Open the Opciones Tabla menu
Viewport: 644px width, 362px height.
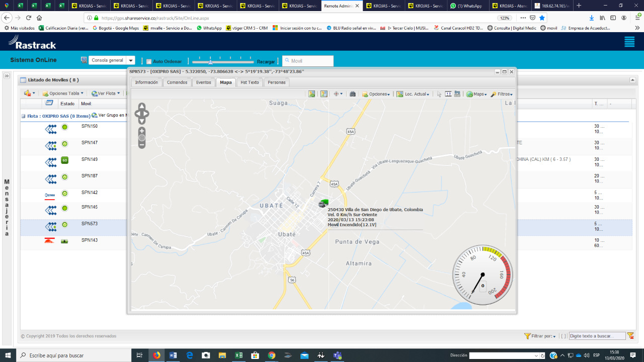[63, 94]
